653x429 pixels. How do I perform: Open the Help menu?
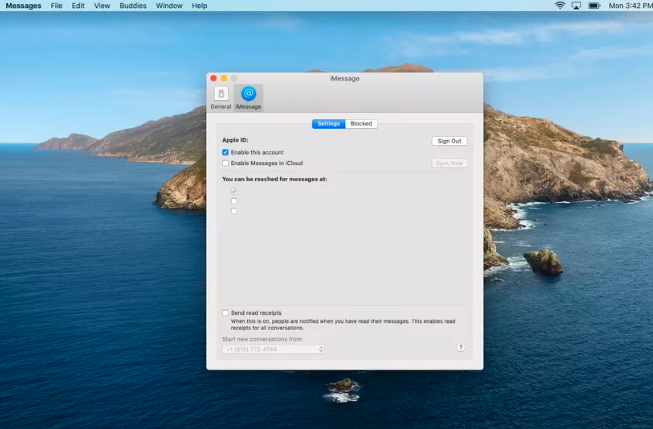(199, 6)
